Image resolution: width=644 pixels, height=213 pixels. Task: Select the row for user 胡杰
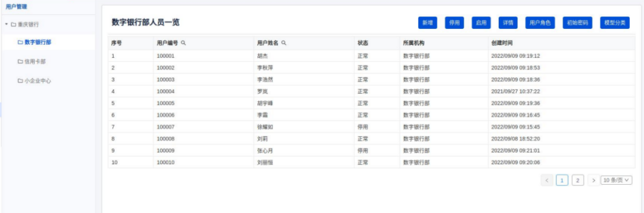tap(371, 56)
